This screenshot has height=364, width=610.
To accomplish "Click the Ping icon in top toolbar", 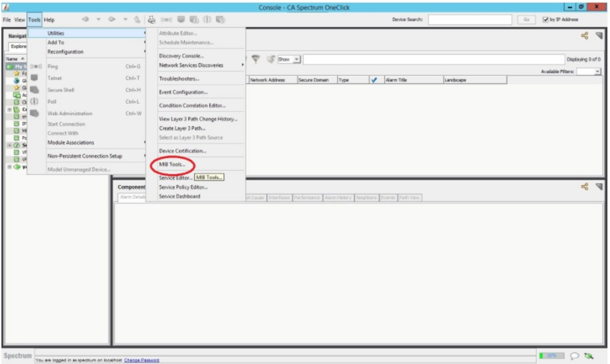I will [x=167, y=19].
